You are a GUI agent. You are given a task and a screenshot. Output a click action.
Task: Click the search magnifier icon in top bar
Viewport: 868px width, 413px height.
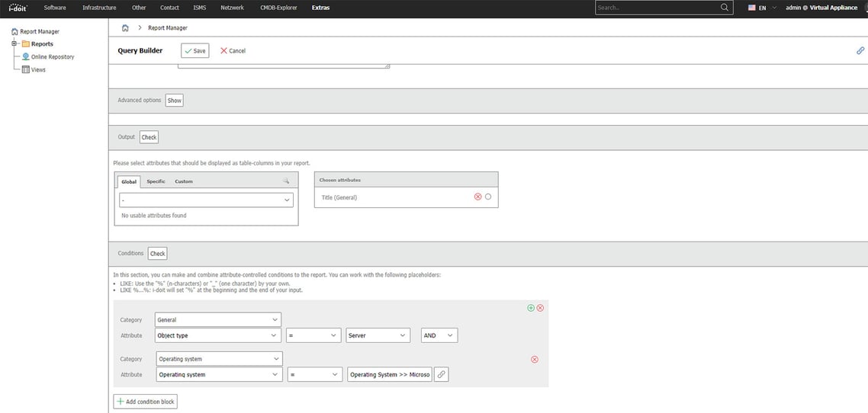[x=725, y=8]
